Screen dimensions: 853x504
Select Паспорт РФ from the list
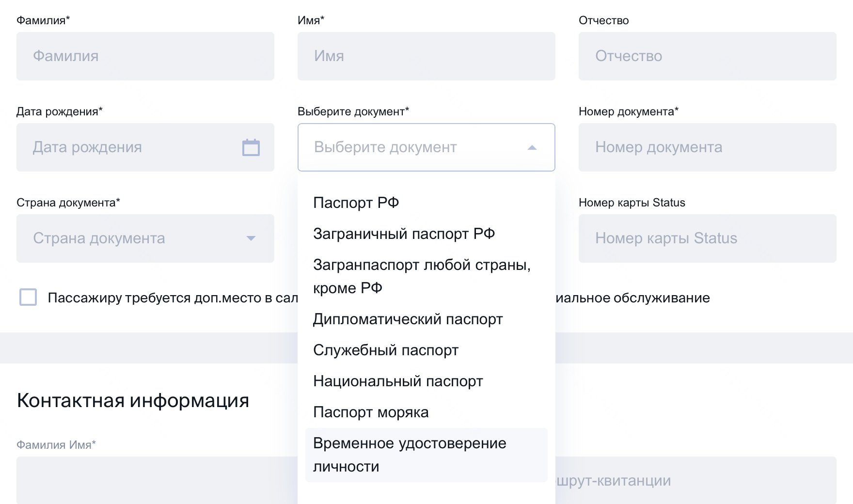(356, 203)
